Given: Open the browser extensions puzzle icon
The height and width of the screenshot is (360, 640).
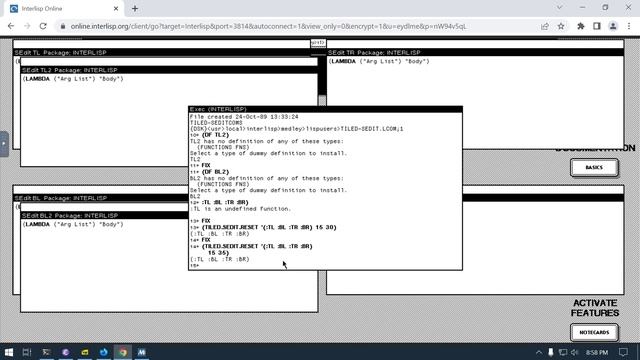Looking at the screenshot, I should [580, 26].
